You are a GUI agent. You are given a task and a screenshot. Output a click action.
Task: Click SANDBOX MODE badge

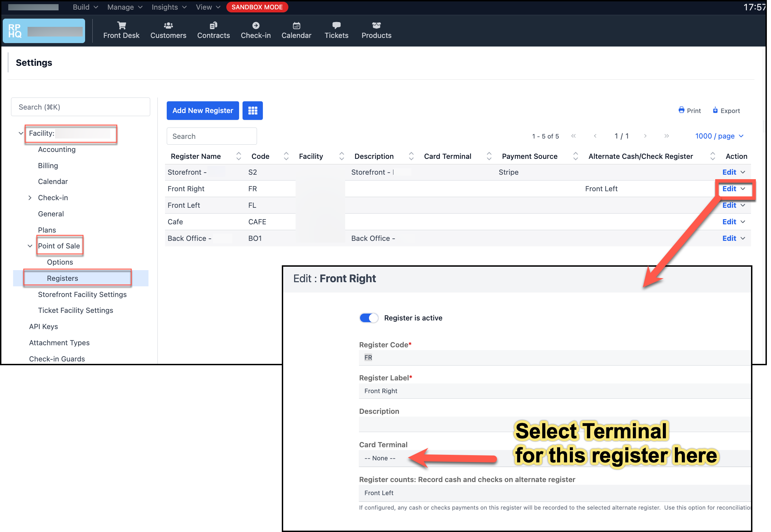point(257,7)
